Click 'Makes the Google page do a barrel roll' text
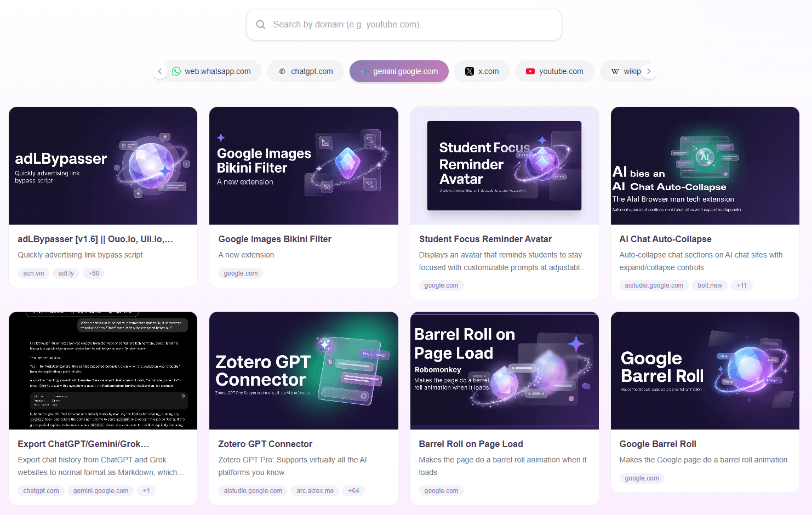This screenshot has height=515, width=812. (703, 460)
